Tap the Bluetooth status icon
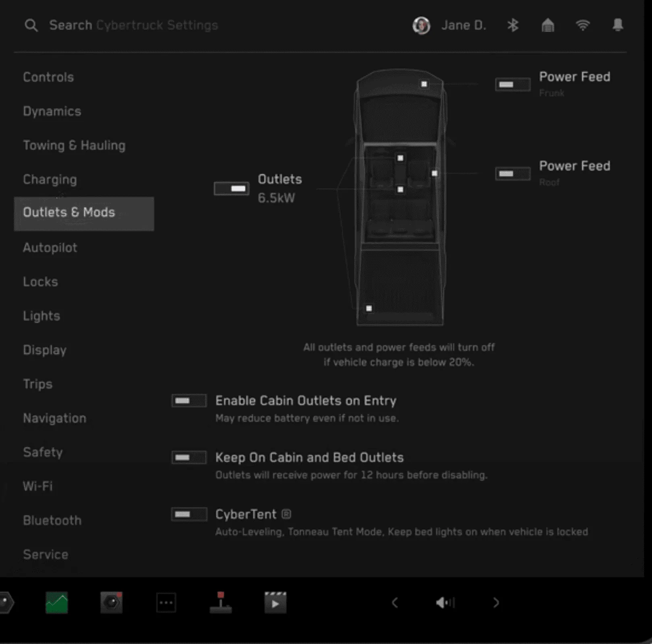Screen dimensions: 652x644 click(513, 25)
